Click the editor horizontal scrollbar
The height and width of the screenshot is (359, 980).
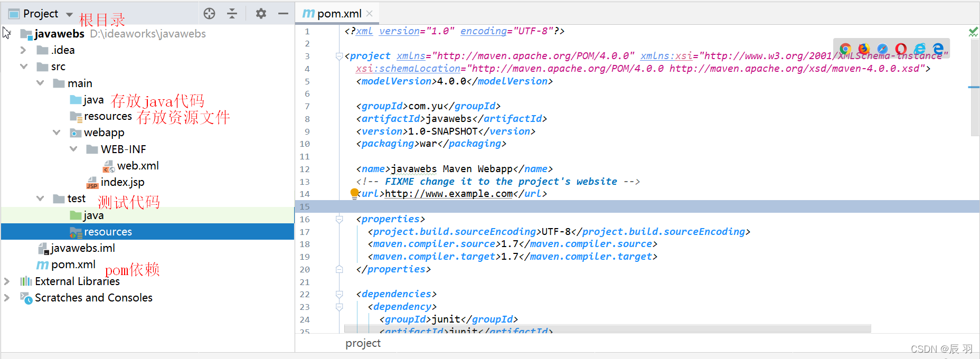pos(607,329)
